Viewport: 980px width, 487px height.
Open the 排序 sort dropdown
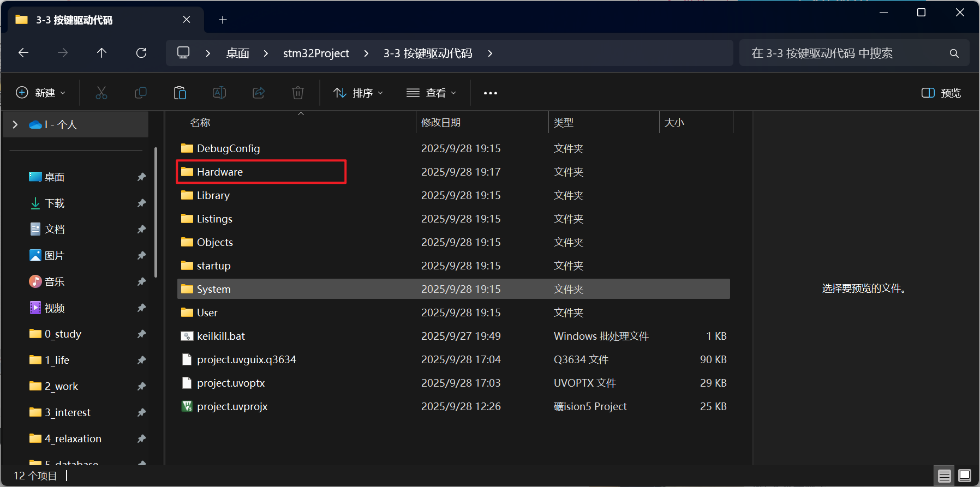point(358,93)
